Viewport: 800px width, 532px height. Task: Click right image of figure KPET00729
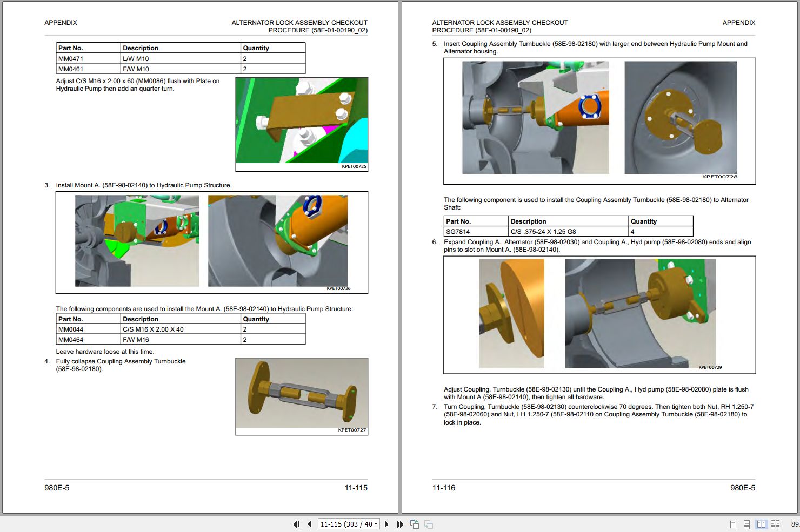(640, 313)
